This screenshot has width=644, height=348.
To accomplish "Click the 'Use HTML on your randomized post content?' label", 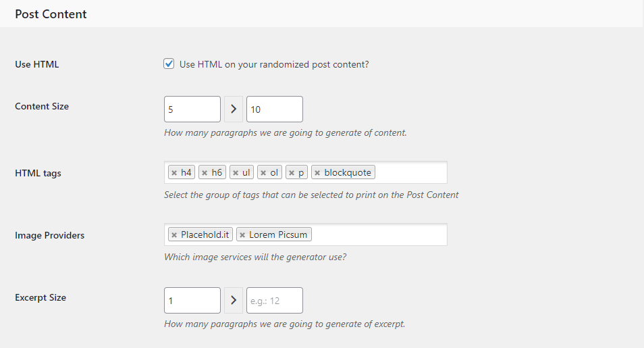I will point(274,65).
